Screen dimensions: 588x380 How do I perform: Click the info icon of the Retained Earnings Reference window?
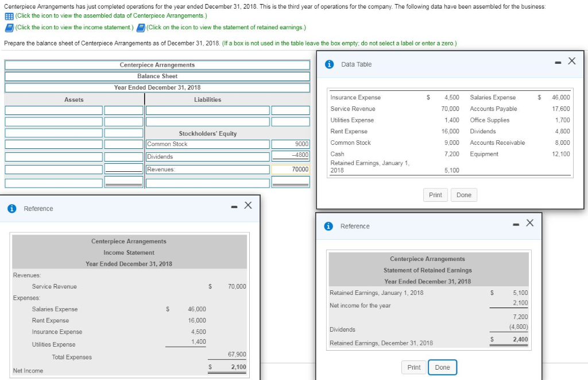pyautogui.click(x=328, y=226)
